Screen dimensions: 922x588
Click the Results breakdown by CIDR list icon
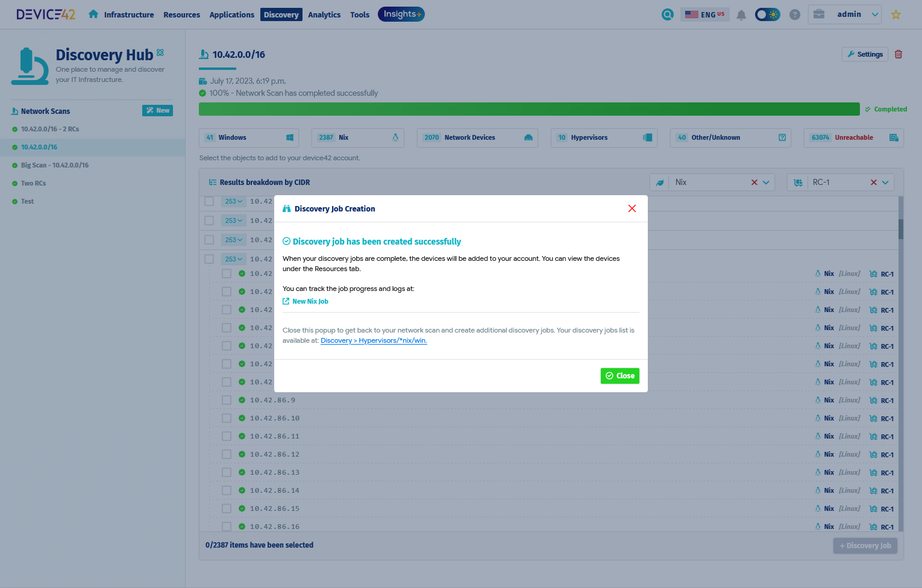[x=213, y=183]
